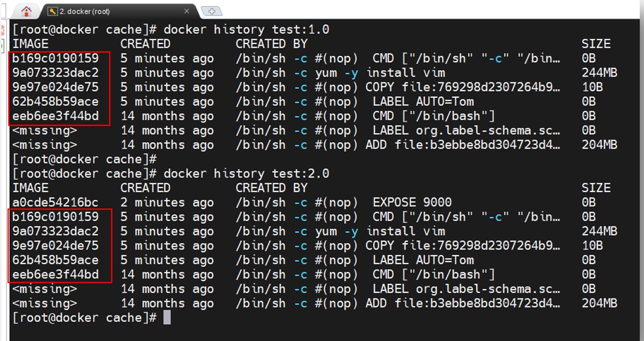Click the first IMAGE column header
This screenshot has height=341, width=644.
31,44
